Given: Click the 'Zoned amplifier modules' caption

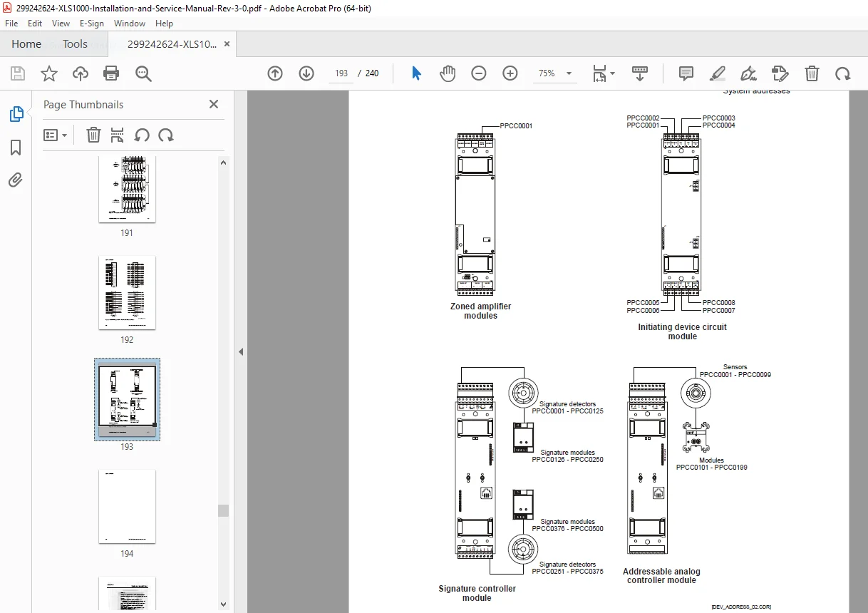Looking at the screenshot, I should pyautogui.click(x=480, y=311).
